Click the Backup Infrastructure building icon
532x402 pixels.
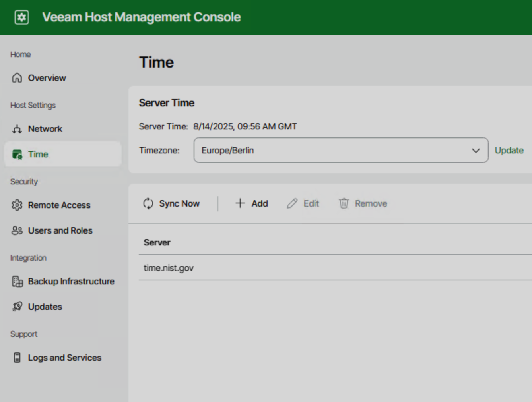(x=17, y=282)
